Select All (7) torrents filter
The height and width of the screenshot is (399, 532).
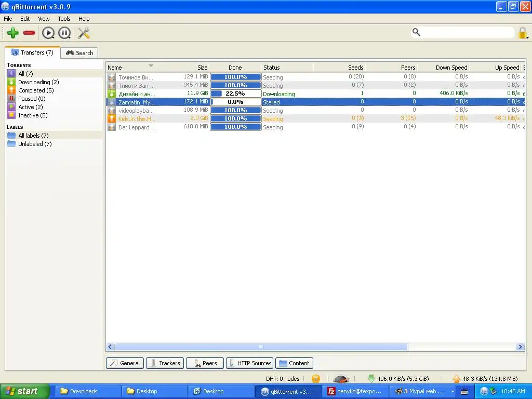pos(54,74)
